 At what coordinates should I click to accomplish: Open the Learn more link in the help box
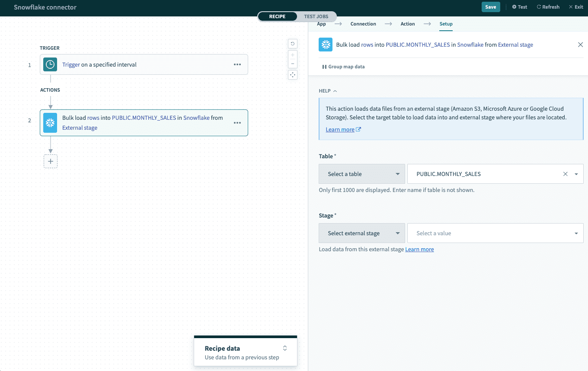tap(340, 129)
